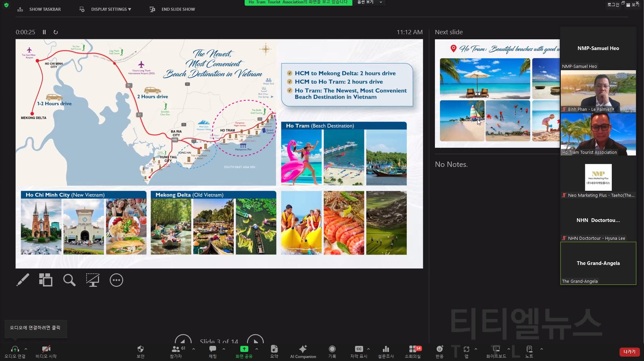Expand chat options caret
The width and height of the screenshot is (644, 361).
(x=224, y=349)
